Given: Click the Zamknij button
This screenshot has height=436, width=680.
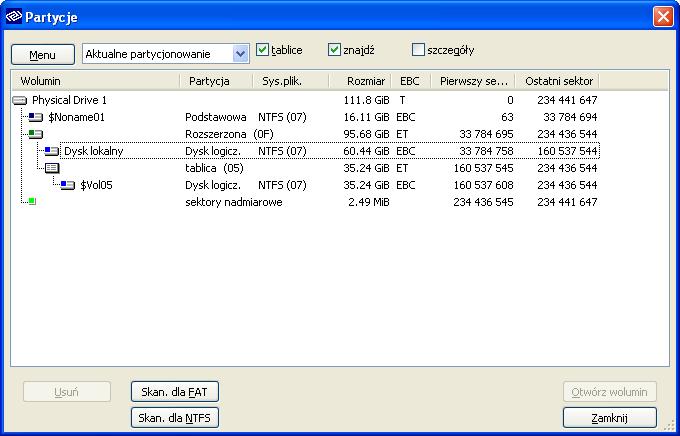Looking at the screenshot, I should tap(610, 418).
